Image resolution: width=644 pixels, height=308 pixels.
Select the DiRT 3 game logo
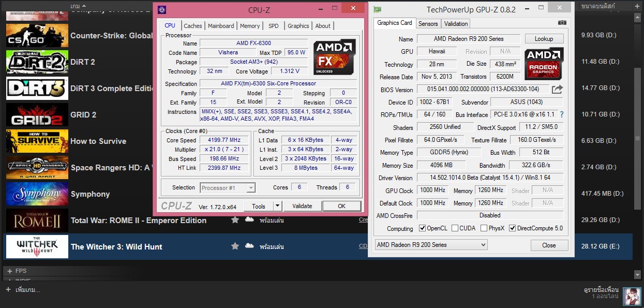[x=37, y=88]
